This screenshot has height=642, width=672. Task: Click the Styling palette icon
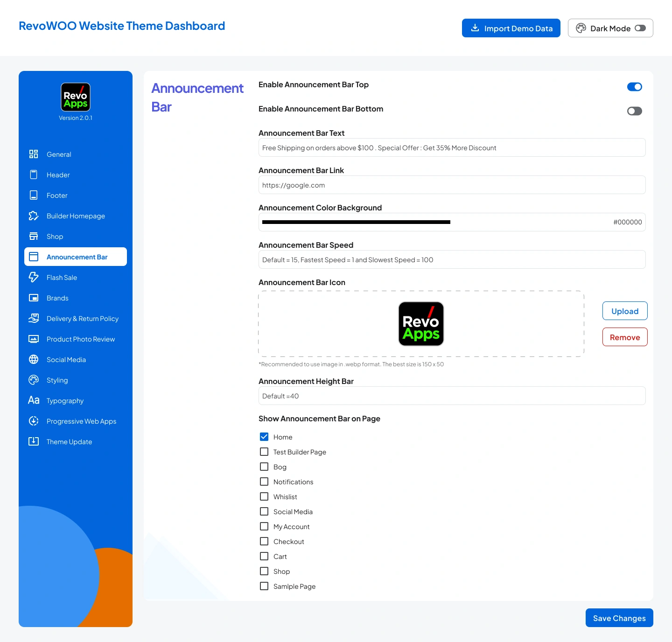[x=34, y=380]
